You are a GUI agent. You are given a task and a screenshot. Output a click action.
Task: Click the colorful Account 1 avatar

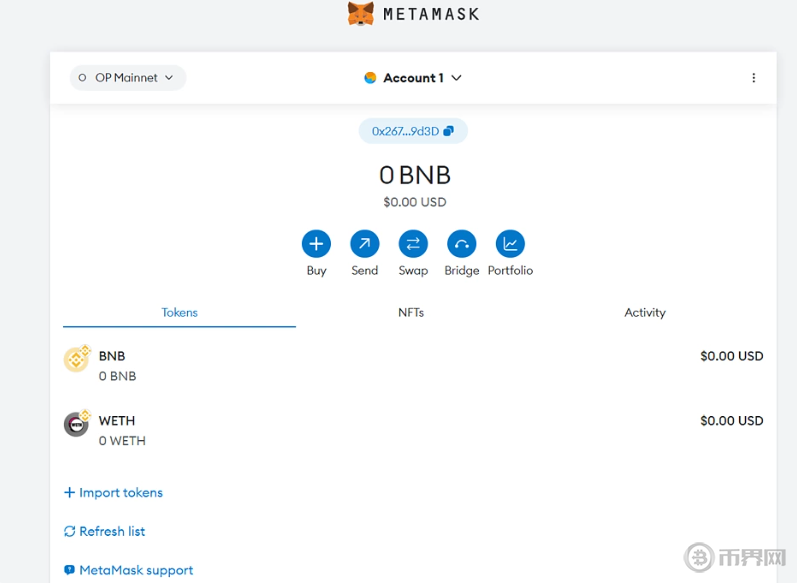click(370, 78)
